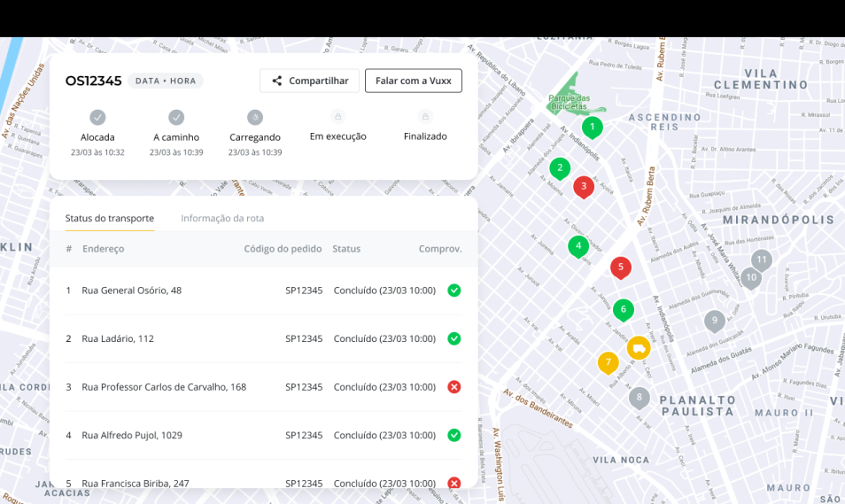
Task: Click the Alocada progress step icon
Action: click(x=97, y=117)
